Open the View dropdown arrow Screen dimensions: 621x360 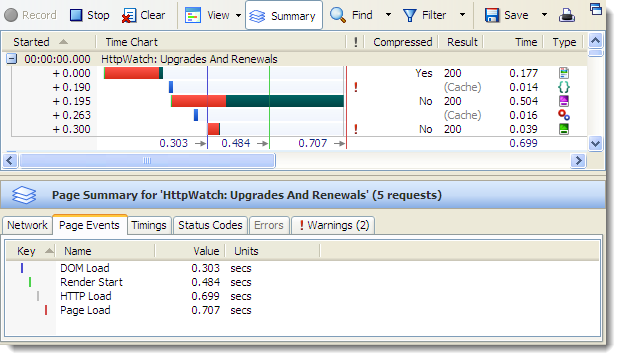(238, 15)
